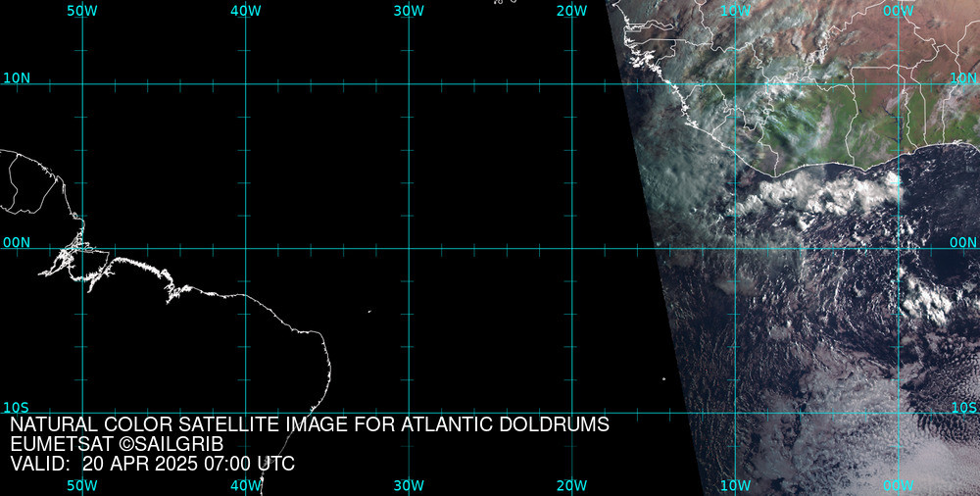Click the 10S latitude label on left side
The image size is (980, 496).
point(17,408)
